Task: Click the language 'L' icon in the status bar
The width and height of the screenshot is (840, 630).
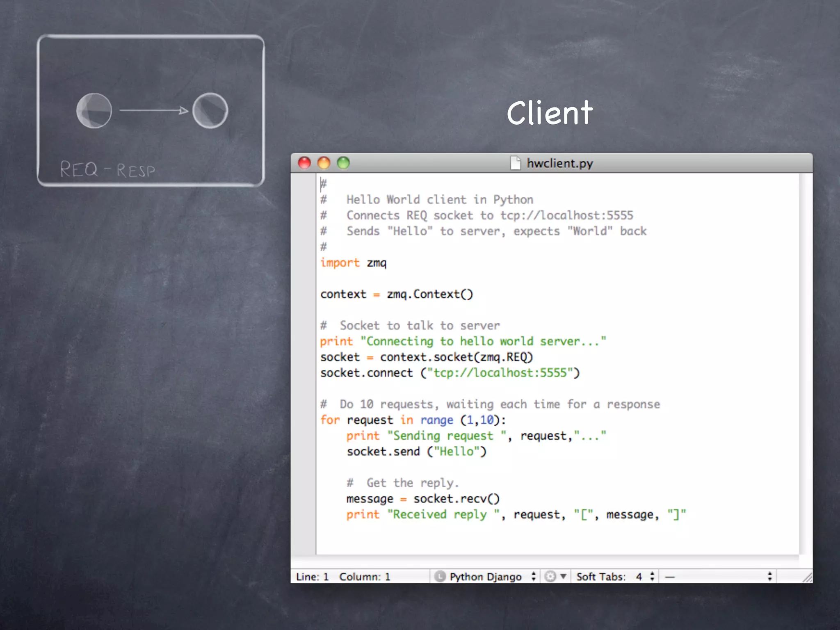Action: 440,577
